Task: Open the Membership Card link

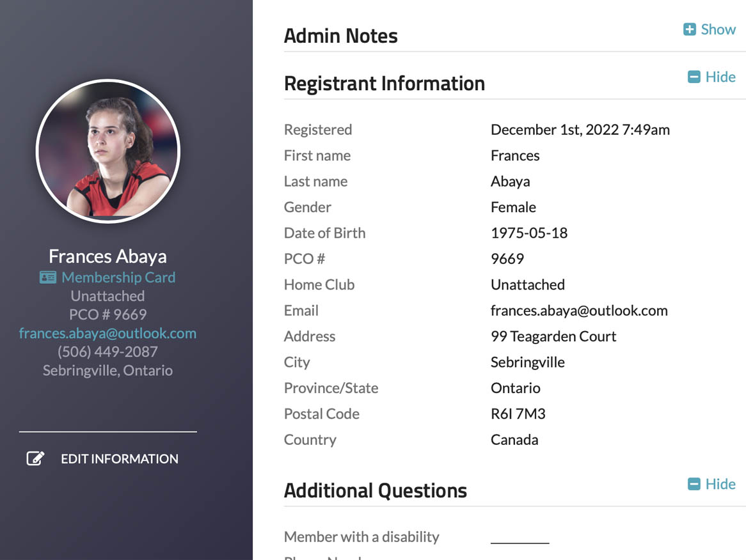Action: click(x=118, y=277)
